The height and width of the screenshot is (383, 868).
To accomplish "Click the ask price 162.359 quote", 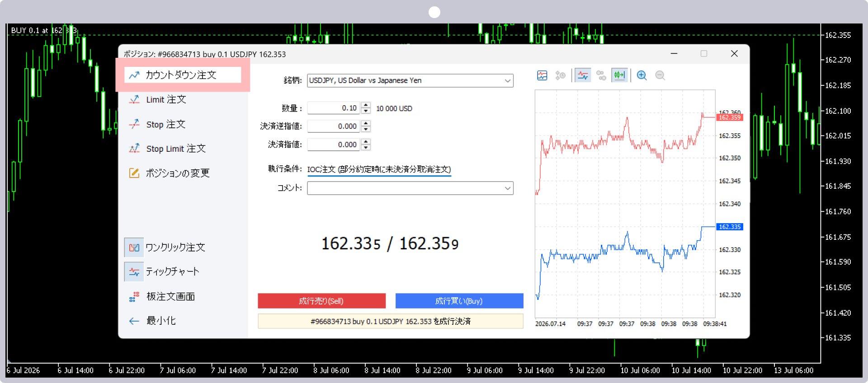I will tap(429, 244).
